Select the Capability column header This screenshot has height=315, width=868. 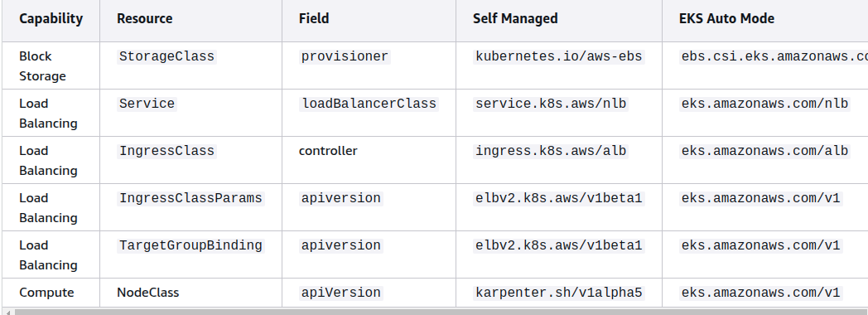pyautogui.click(x=51, y=19)
